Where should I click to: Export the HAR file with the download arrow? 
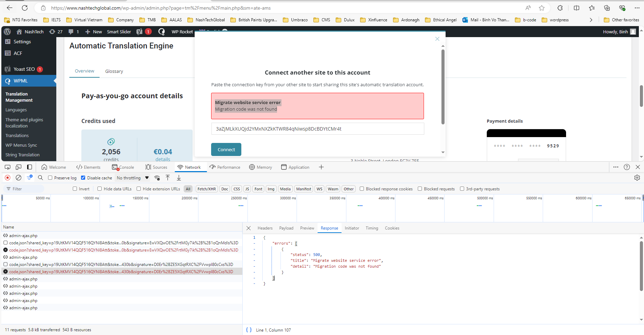(179, 178)
